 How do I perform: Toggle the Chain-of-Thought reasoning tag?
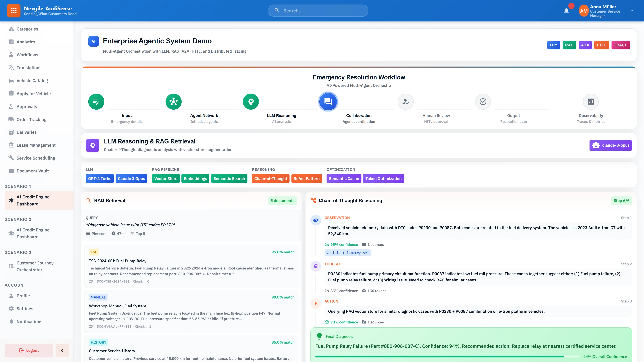pos(271,179)
